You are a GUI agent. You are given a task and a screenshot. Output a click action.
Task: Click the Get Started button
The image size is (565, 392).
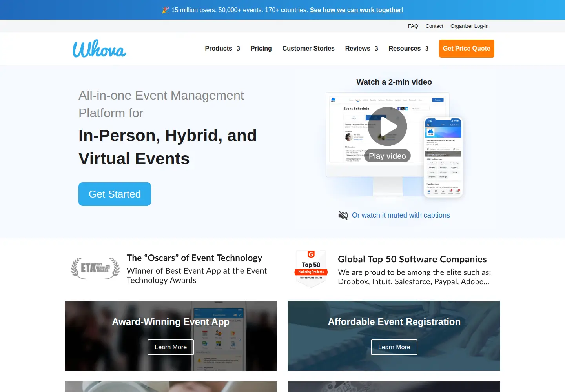[x=115, y=194]
